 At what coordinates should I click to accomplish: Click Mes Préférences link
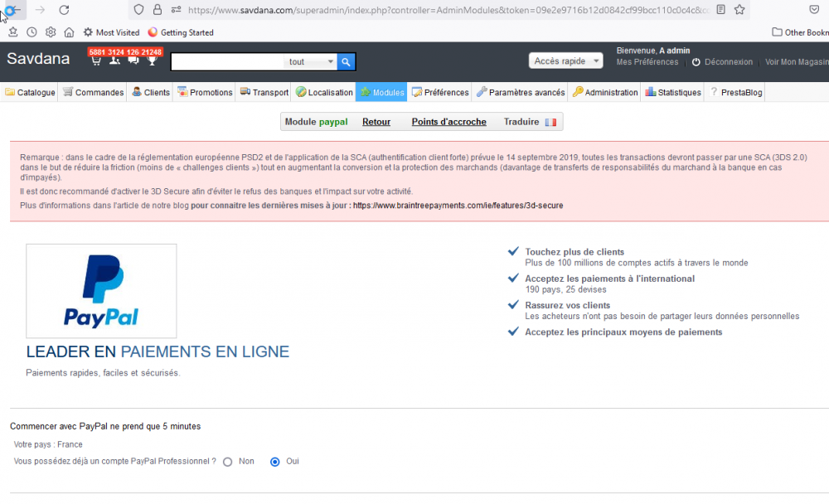(x=647, y=62)
